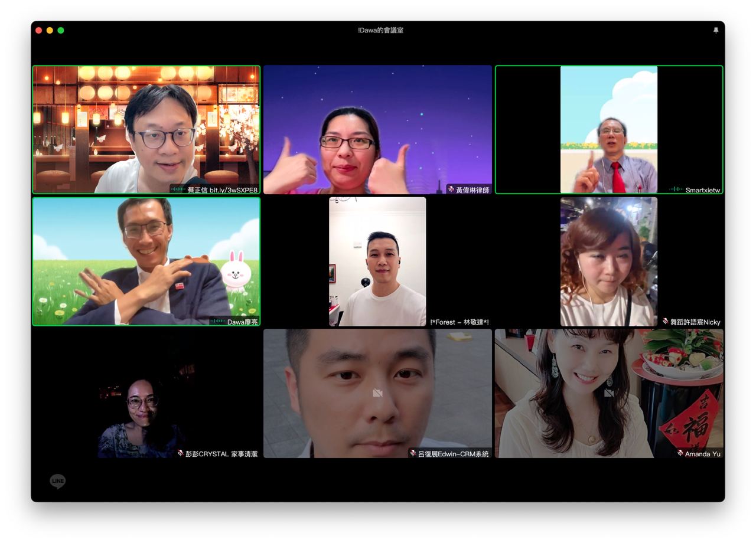This screenshot has width=756, height=543.
Task: Click the green full-screen window button
Action: click(61, 30)
